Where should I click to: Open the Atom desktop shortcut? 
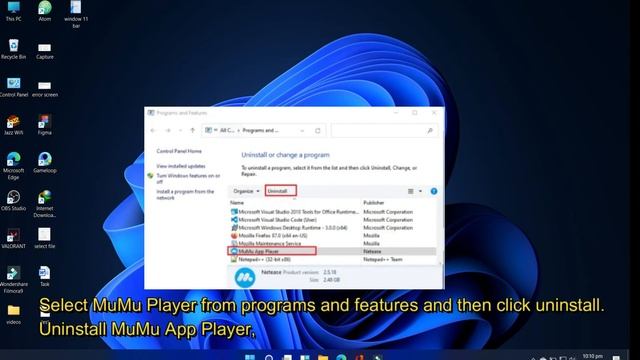(x=45, y=11)
